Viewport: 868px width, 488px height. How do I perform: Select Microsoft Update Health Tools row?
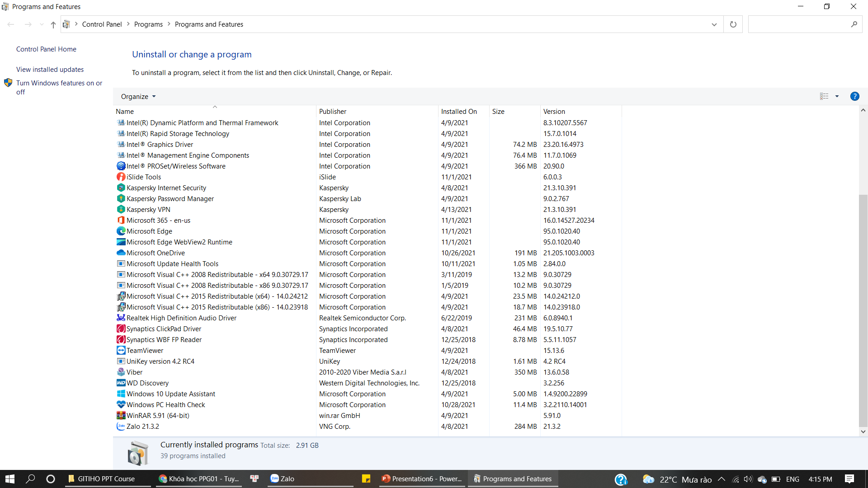click(368, 264)
